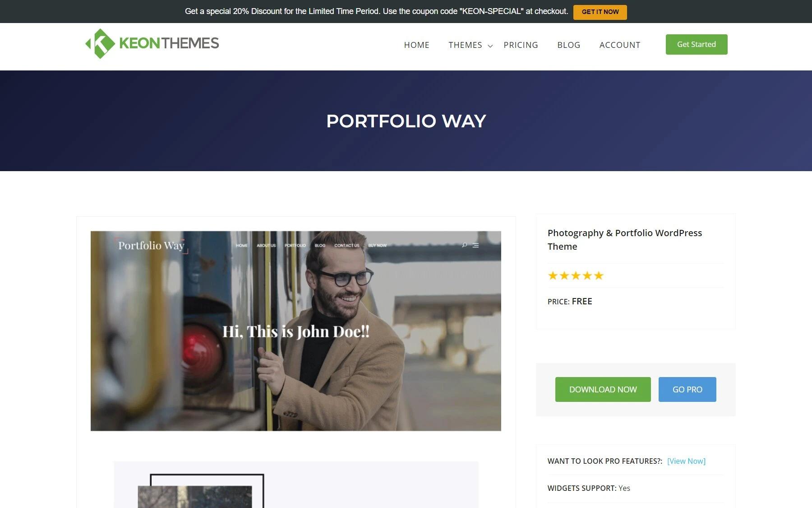Click the Portfolio Way theme screenshot
Image resolution: width=812 pixels, height=508 pixels.
296,331
